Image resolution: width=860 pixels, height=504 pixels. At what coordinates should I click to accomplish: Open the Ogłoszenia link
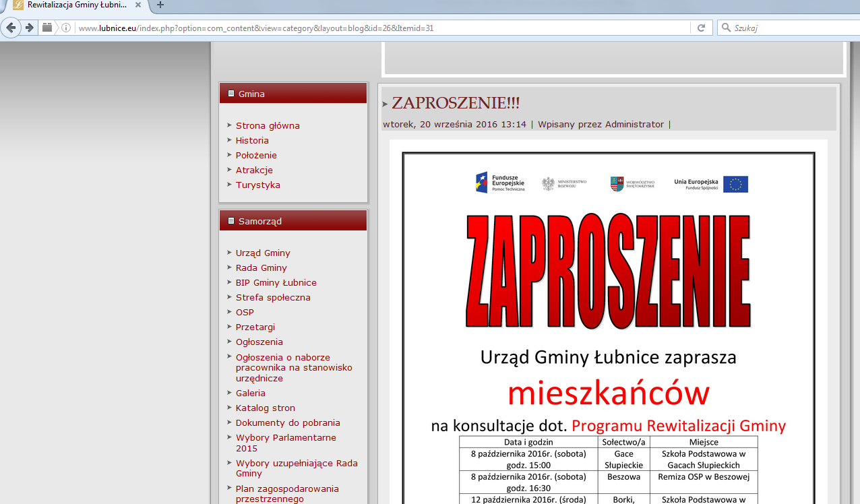coord(259,342)
